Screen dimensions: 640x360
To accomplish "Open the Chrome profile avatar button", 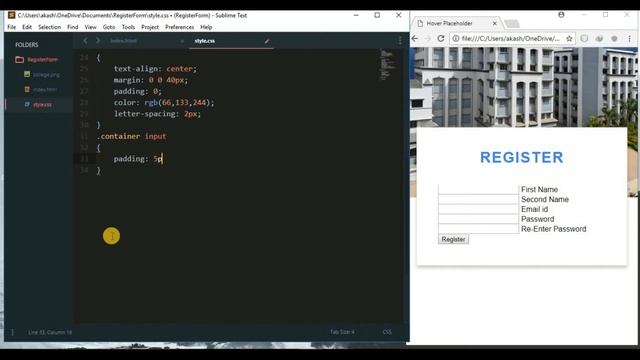I will [561, 15].
